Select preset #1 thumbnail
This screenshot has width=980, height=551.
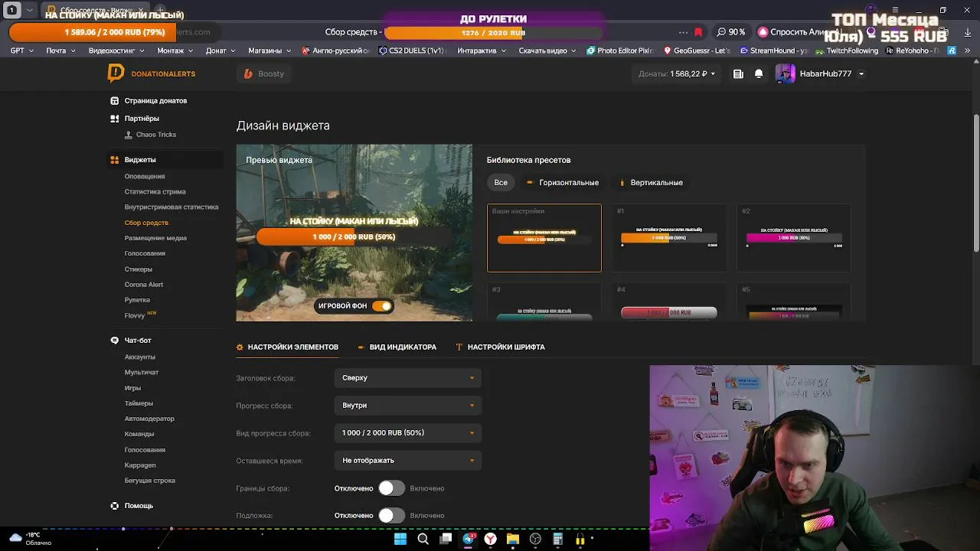(669, 238)
